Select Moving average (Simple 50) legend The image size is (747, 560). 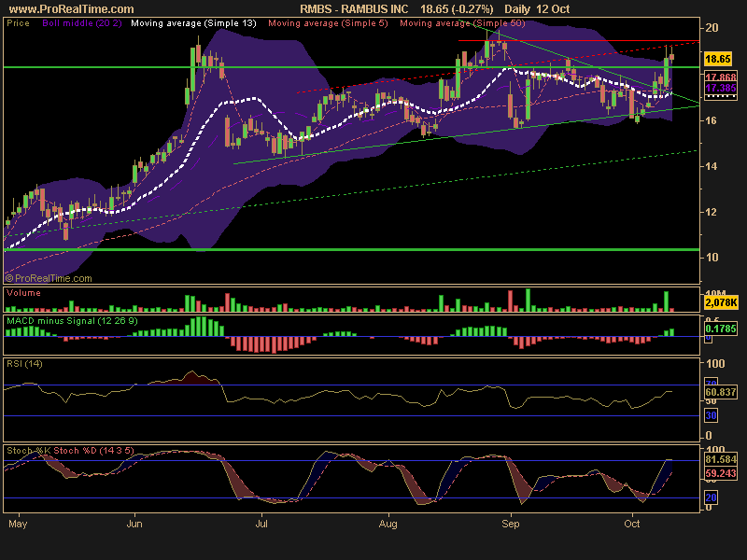462,22
